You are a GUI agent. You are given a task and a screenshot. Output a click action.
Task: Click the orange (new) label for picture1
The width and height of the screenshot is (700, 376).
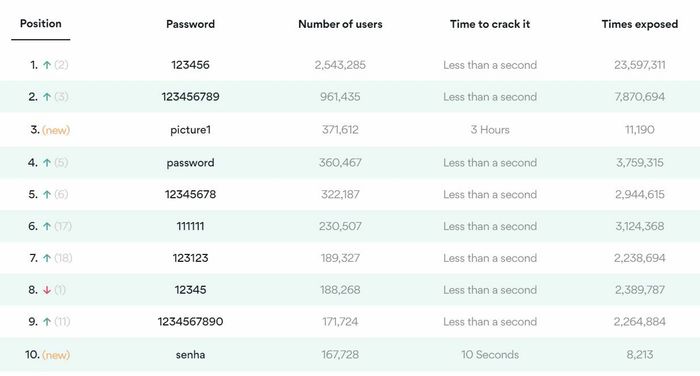pos(56,130)
